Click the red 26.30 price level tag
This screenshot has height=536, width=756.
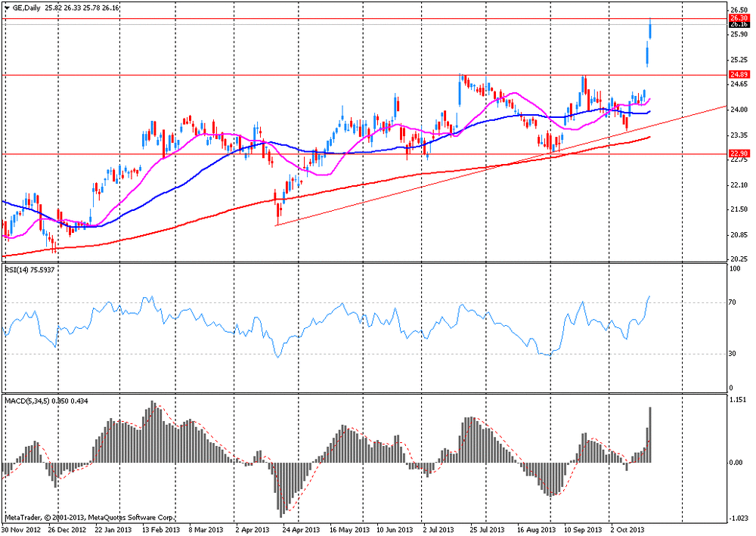click(739, 18)
